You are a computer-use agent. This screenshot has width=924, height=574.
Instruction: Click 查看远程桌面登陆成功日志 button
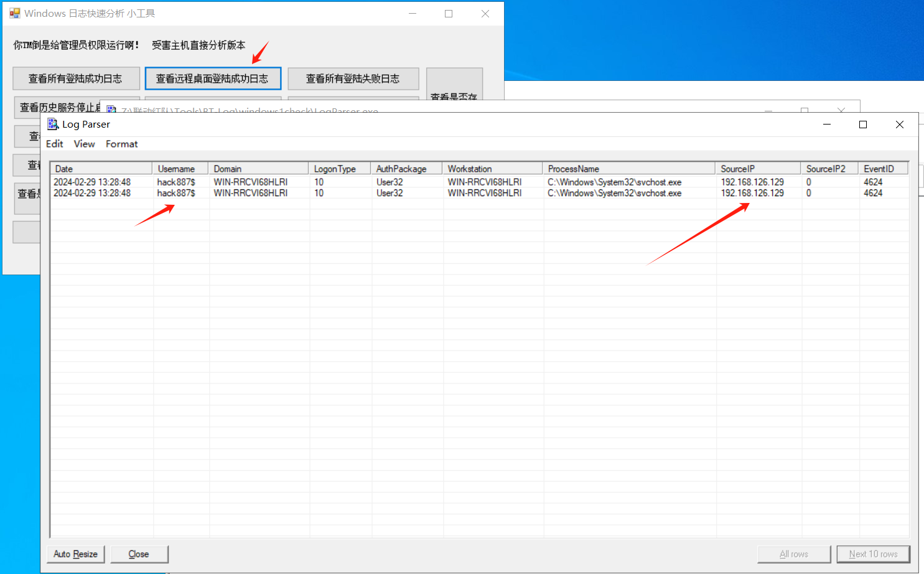click(213, 79)
